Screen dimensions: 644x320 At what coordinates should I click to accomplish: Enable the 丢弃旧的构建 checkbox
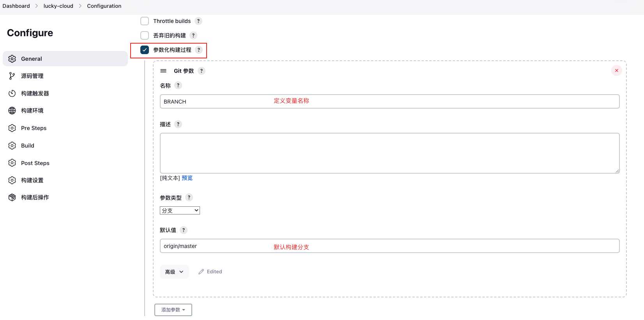coord(145,35)
